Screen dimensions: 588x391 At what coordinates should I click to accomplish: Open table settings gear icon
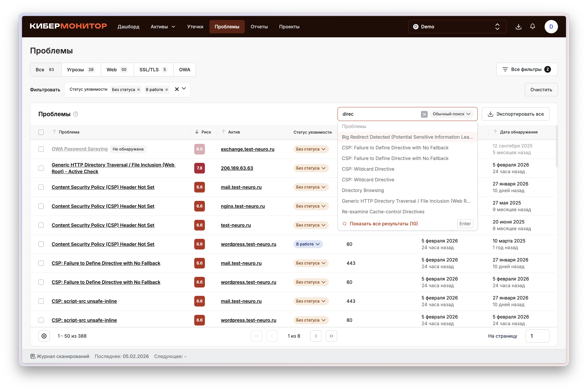(44, 336)
